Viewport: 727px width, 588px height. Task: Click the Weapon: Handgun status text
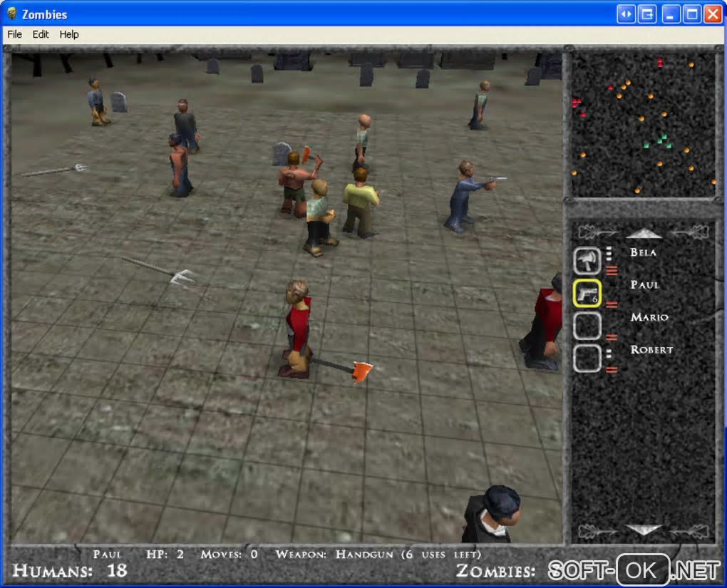click(378, 555)
